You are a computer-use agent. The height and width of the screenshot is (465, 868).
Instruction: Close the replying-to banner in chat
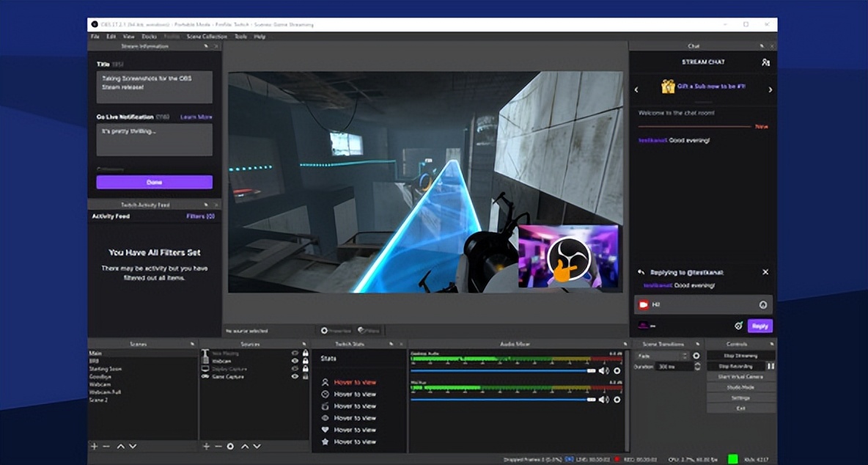(x=765, y=272)
